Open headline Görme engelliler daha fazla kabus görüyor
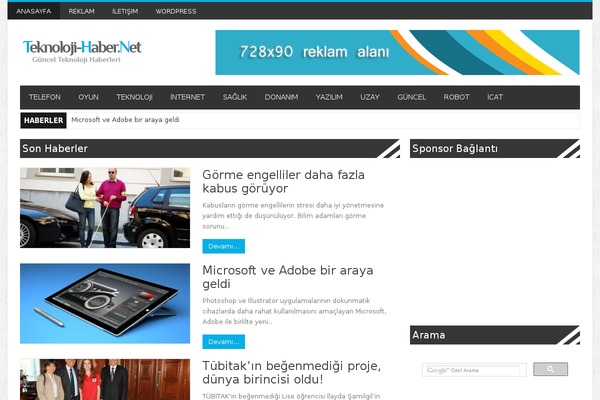The image size is (600, 400). 283,181
